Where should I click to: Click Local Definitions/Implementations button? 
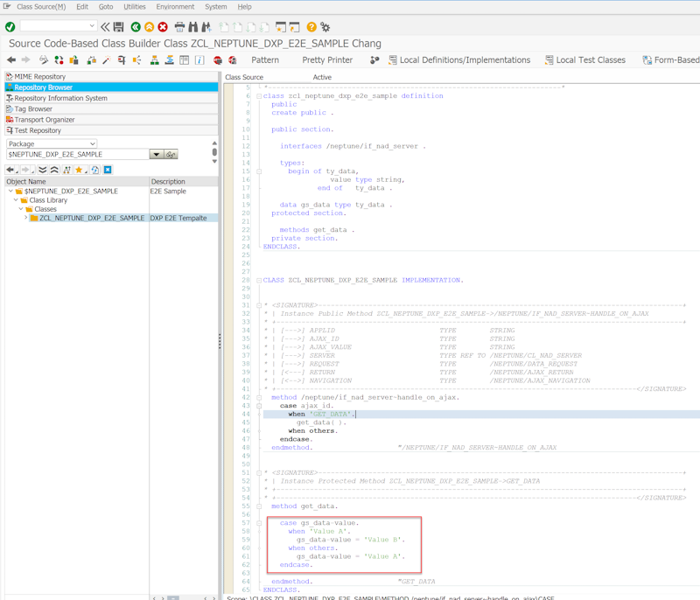point(459,59)
